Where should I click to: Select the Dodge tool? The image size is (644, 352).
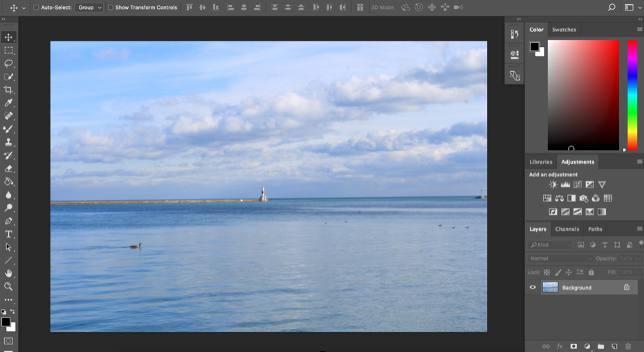point(8,208)
